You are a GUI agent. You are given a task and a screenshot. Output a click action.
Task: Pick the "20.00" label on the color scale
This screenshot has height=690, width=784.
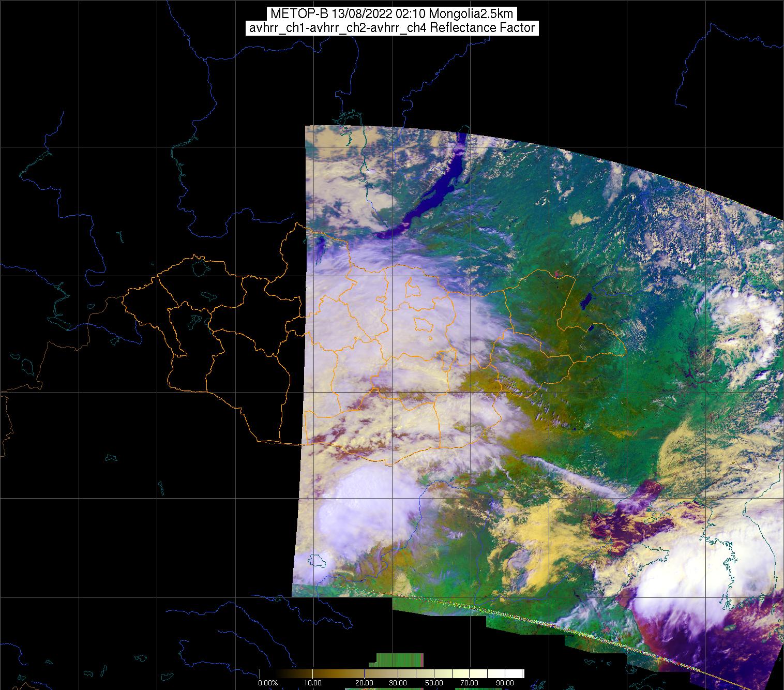(365, 683)
